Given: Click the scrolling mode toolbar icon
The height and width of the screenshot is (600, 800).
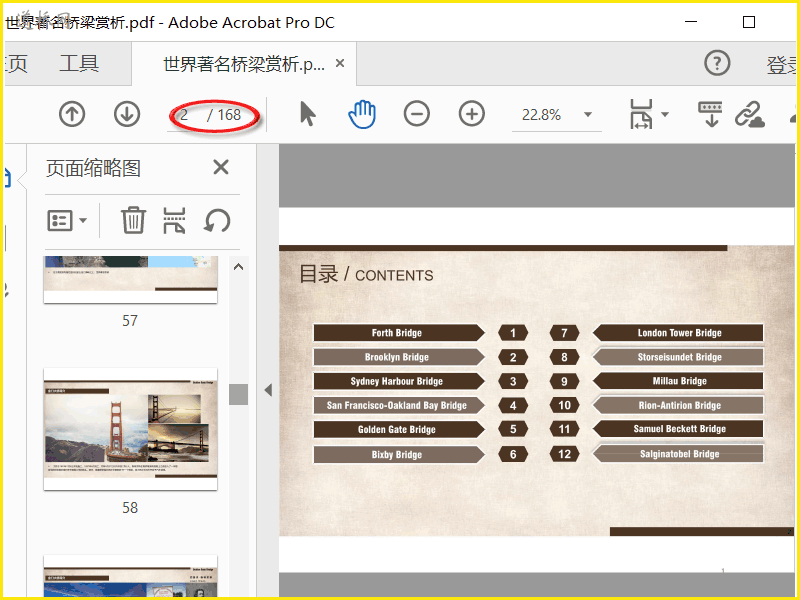Looking at the screenshot, I should click(x=710, y=114).
